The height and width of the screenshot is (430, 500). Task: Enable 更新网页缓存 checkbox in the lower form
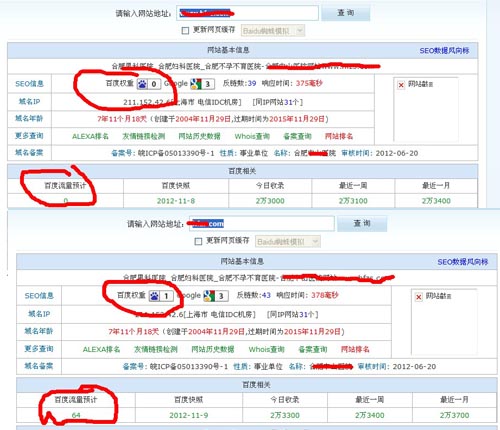[198, 241]
